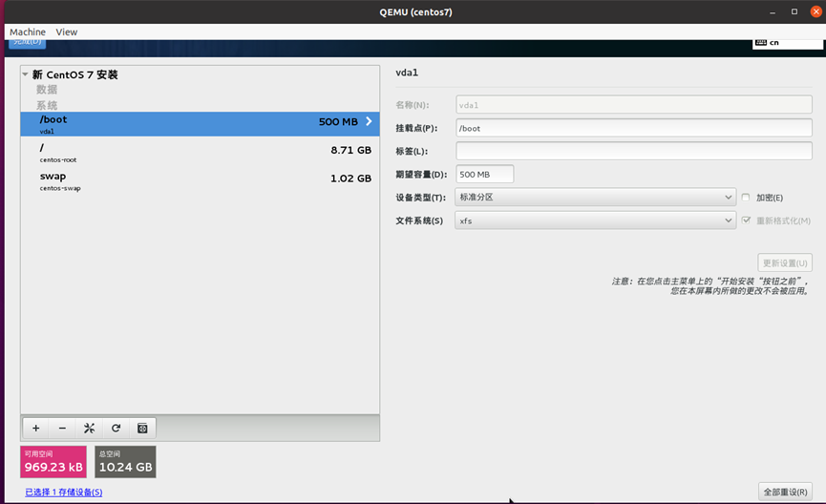Screen dimensions: 826x504
Task: Click the 系统 category heading
Action: point(47,105)
